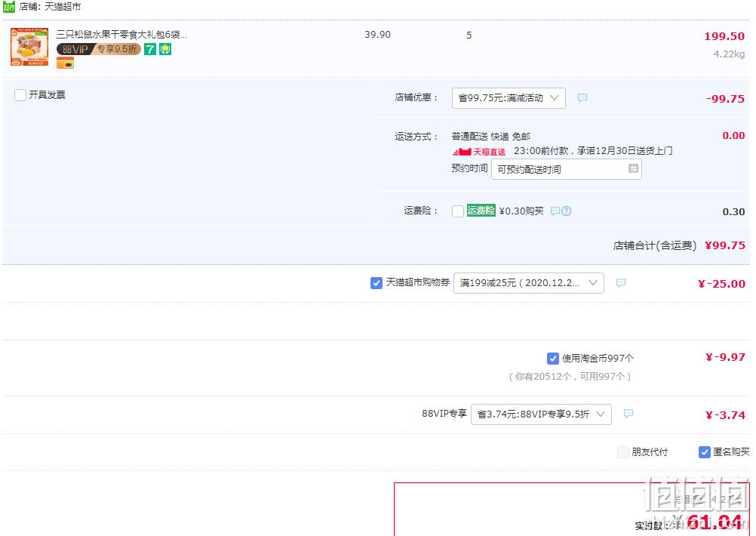This screenshot has height=536, width=756.
Task: Click the 88VIP 9.5折 discount badge
Action: (x=99, y=49)
